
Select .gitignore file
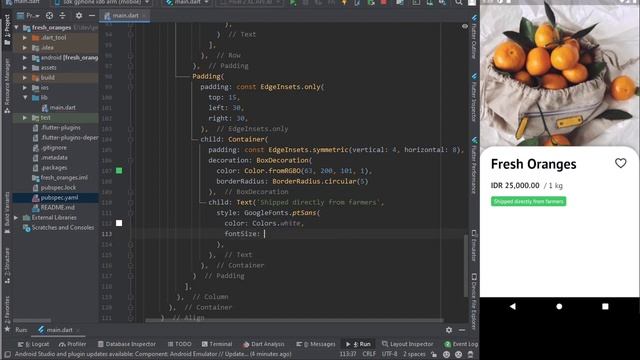[49, 147]
